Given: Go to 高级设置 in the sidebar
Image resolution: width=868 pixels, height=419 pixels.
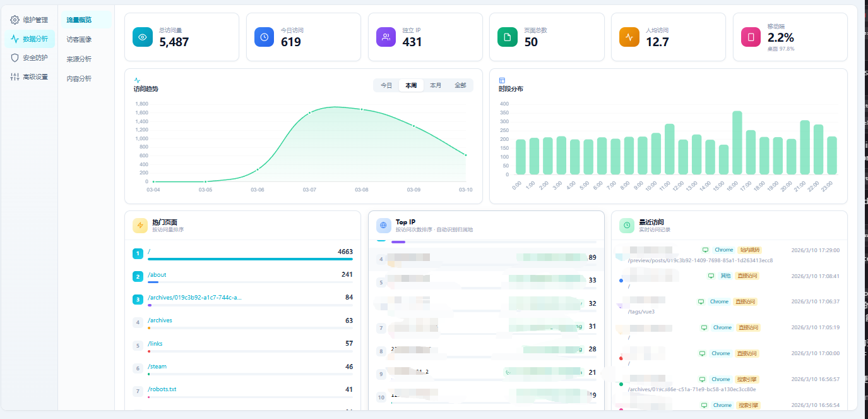Looking at the screenshot, I should point(30,77).
